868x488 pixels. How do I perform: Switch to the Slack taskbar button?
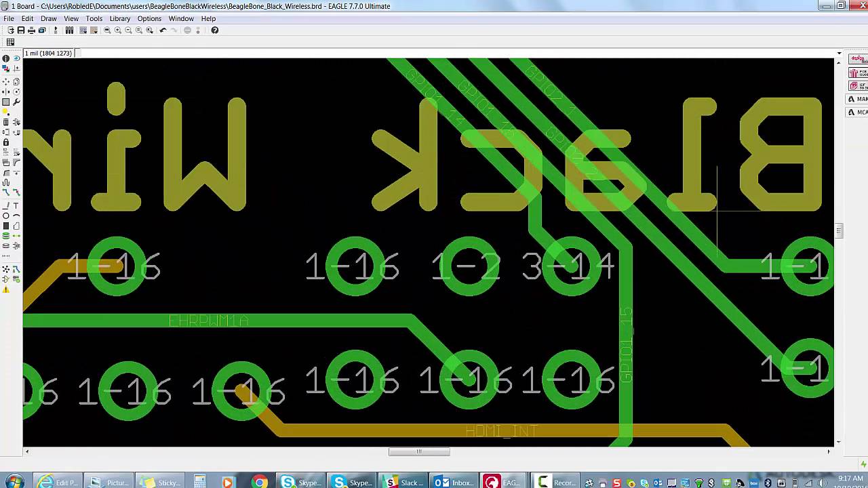(404, 482)
